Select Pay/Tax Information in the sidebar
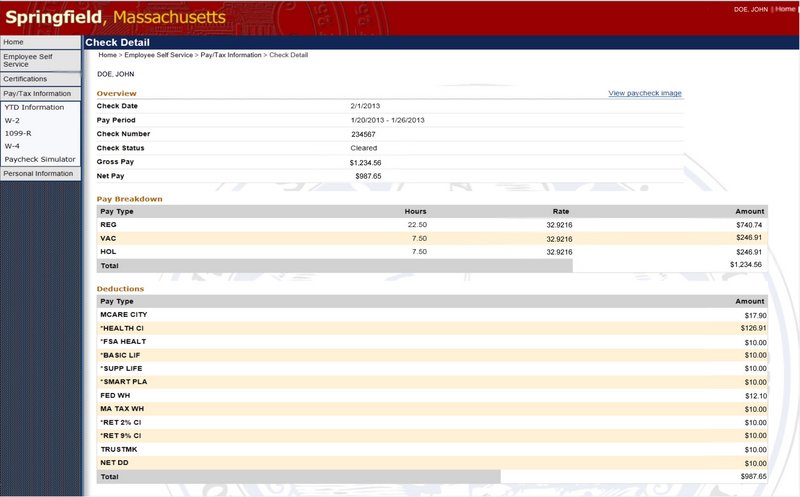The image size is (800, 497). [40, 93]
